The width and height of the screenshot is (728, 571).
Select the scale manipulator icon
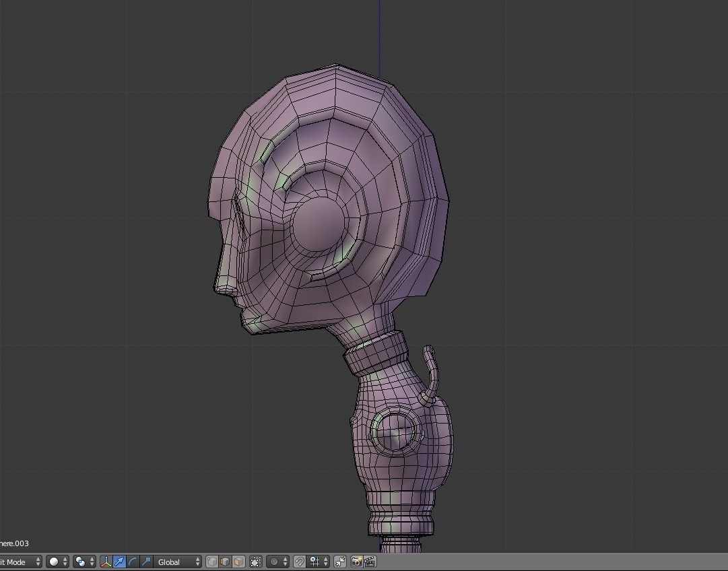(145, 561)
